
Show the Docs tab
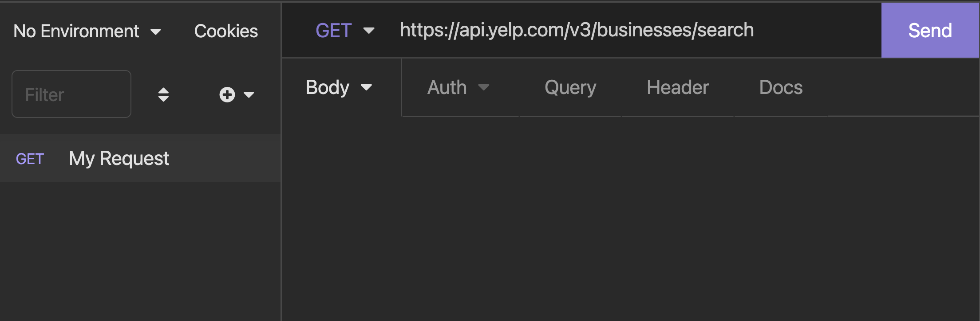pos(781,87)
